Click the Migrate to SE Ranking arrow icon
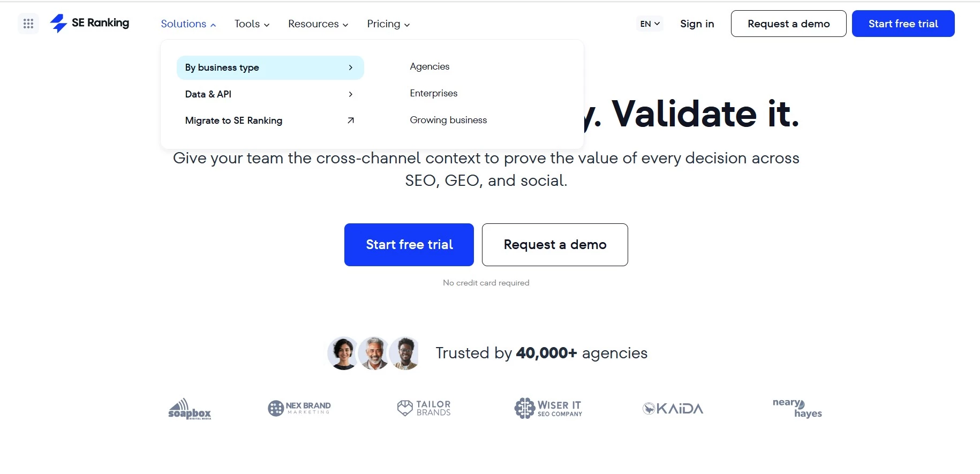 click(351, 121)
